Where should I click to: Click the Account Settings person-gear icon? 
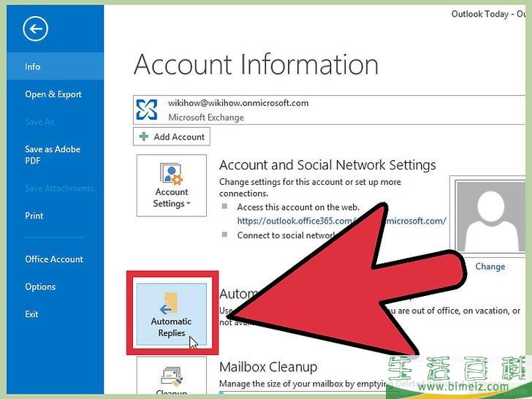click(171, 174)
